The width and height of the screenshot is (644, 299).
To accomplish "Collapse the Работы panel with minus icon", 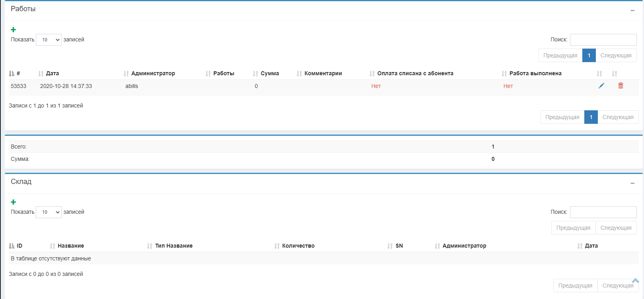I will point(632,10).
